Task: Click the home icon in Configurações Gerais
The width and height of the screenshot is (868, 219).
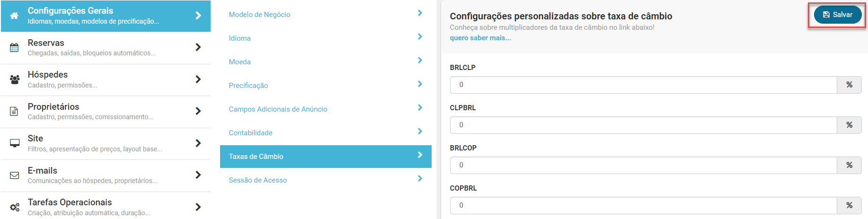Action: (x=14, y=16)
